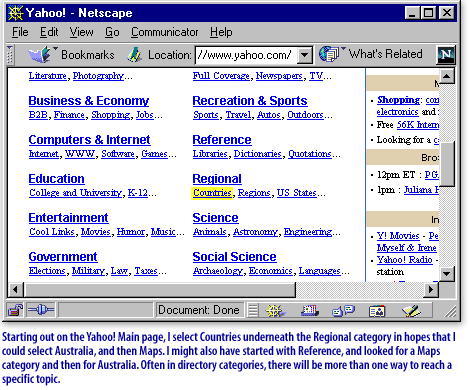Click the US States link
The width and height of the screenshot is (470, 390).
click(x=297, y=193)
